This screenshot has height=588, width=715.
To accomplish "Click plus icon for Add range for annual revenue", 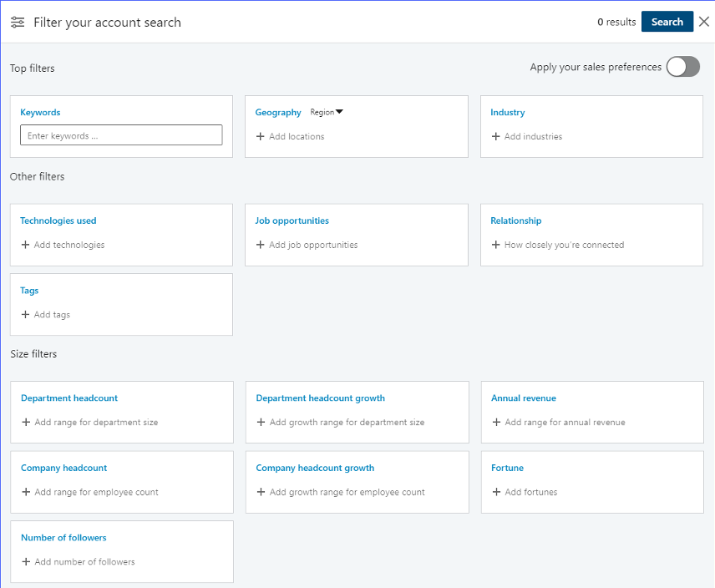I will (497, 422).
